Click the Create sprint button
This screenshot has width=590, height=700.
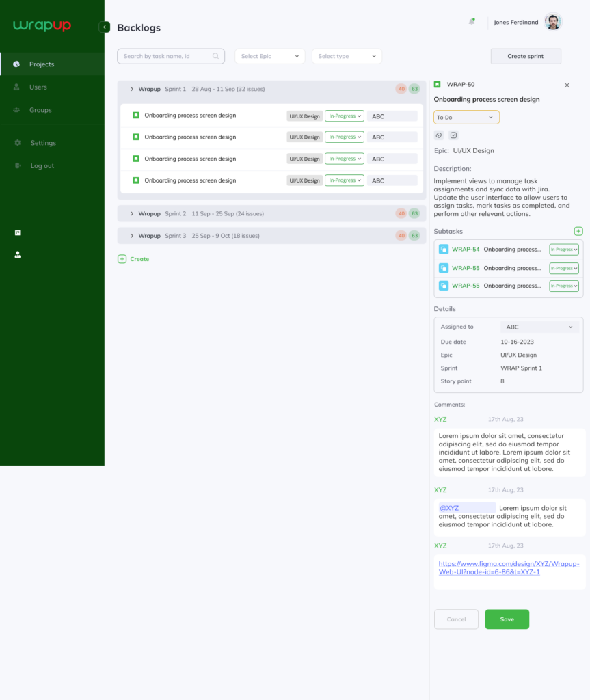(x=525, y=56)
